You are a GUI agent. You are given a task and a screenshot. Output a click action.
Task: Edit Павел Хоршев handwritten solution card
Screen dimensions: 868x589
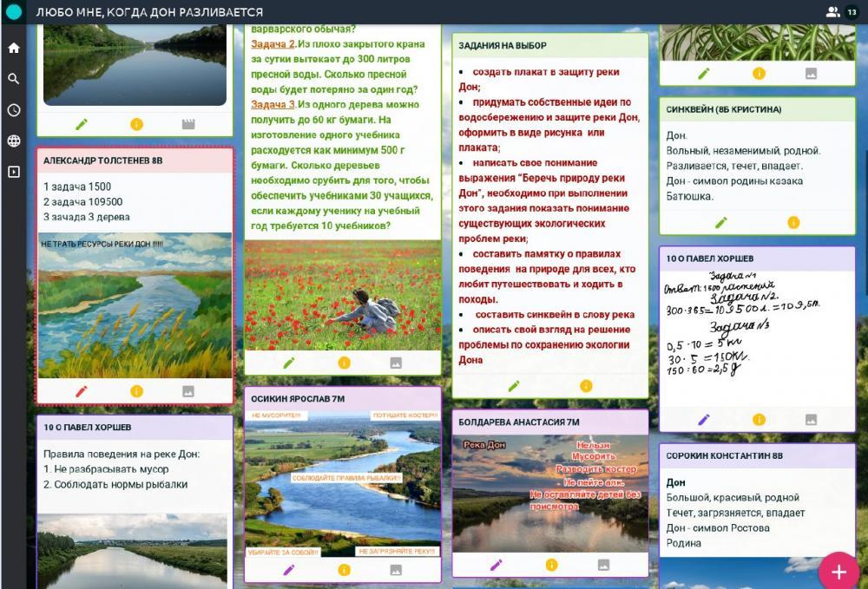pos(704,420)
